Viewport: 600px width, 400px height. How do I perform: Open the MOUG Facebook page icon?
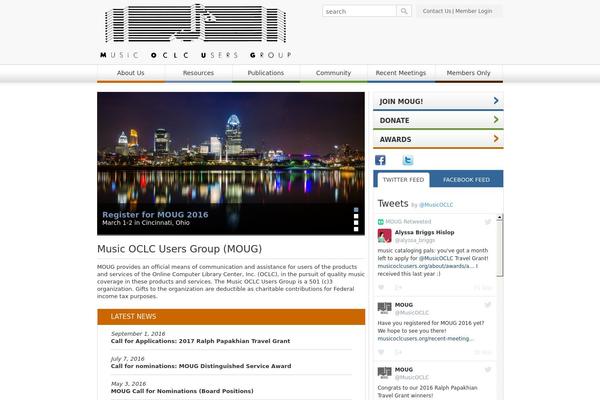tap(380, 160)
